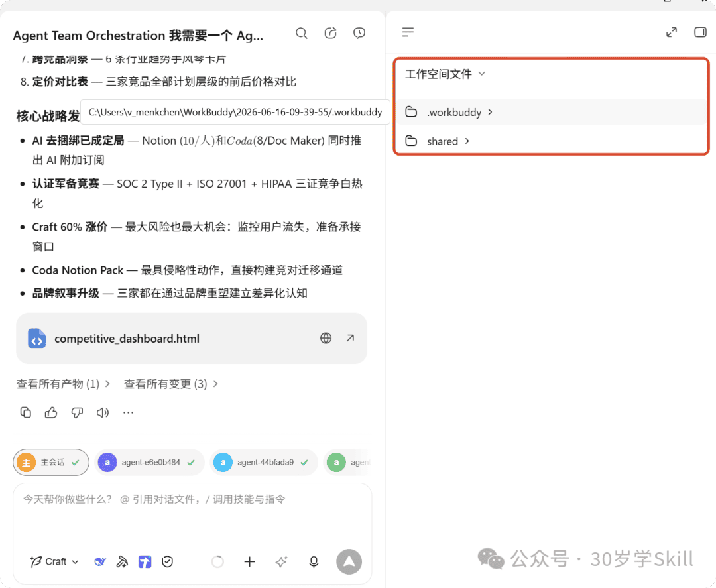The width and height of the screenshot is (716, 588).
Task: Click the plus icon to add attachment
Action: point(249,561)
